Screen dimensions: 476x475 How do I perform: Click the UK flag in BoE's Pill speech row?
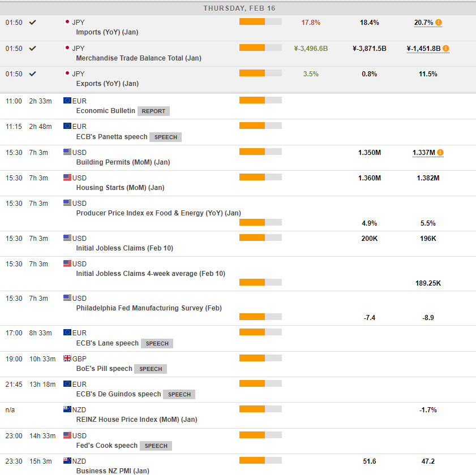pos(67,358)
